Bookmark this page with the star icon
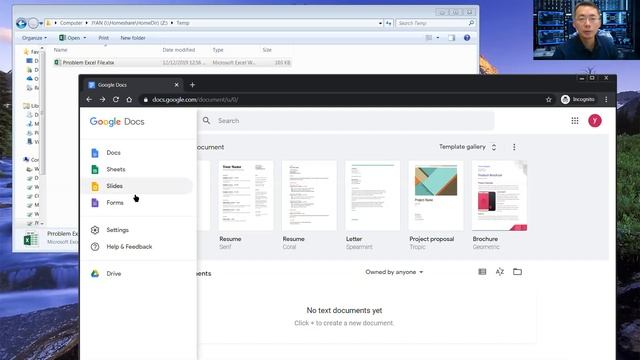The width and height of the screenshot is (640, 360). (549, 100)
